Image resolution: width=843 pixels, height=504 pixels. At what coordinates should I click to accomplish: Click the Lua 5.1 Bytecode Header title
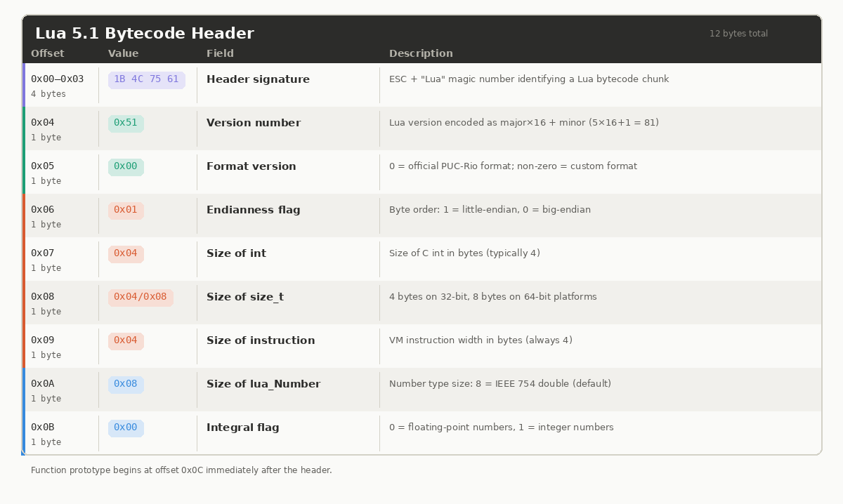pos(147,32)
